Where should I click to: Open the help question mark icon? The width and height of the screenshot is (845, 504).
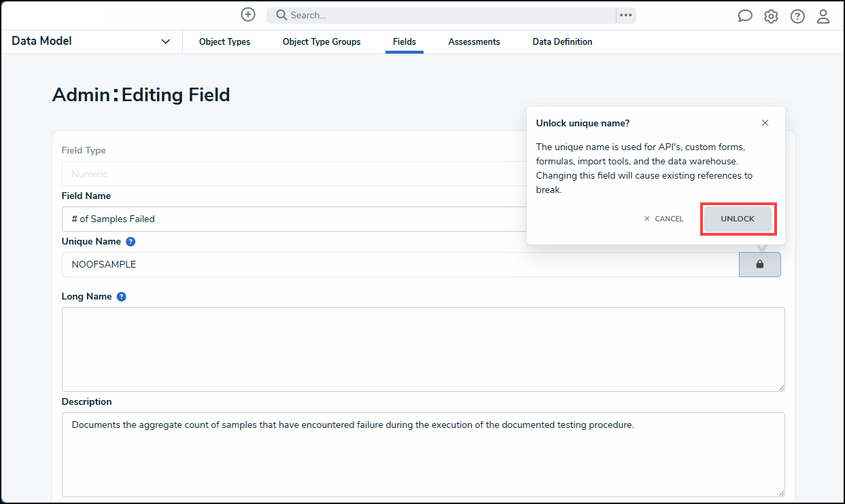pos(797,16)
